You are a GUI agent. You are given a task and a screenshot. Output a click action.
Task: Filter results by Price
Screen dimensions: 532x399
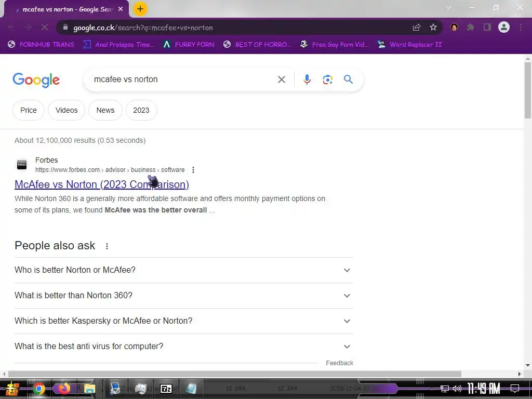click(29, 110)
